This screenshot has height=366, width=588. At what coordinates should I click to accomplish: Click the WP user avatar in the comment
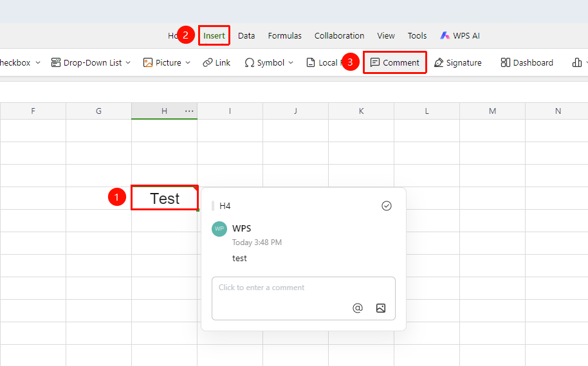219,229
